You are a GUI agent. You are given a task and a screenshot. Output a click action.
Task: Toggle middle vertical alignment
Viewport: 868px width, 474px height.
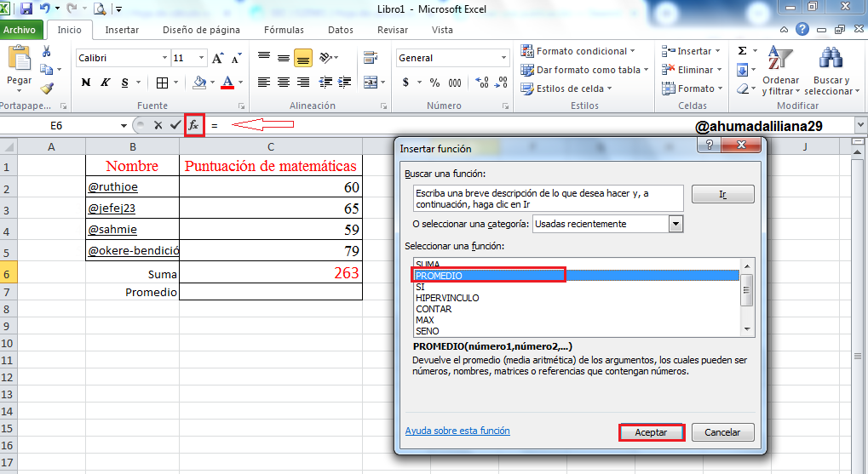[284, 58]
